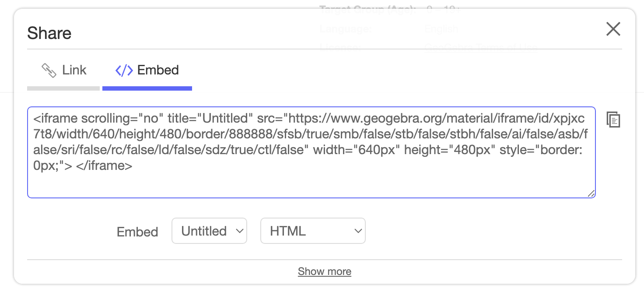644x296 pixels.
Task: Click the closing </iframe> tag in the code
Action: 104,166
